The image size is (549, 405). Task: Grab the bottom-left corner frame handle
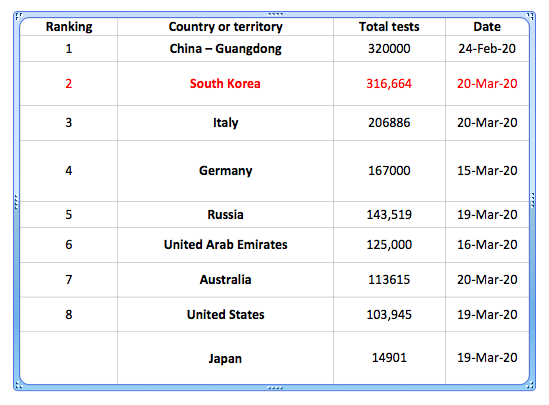(19, 386)
